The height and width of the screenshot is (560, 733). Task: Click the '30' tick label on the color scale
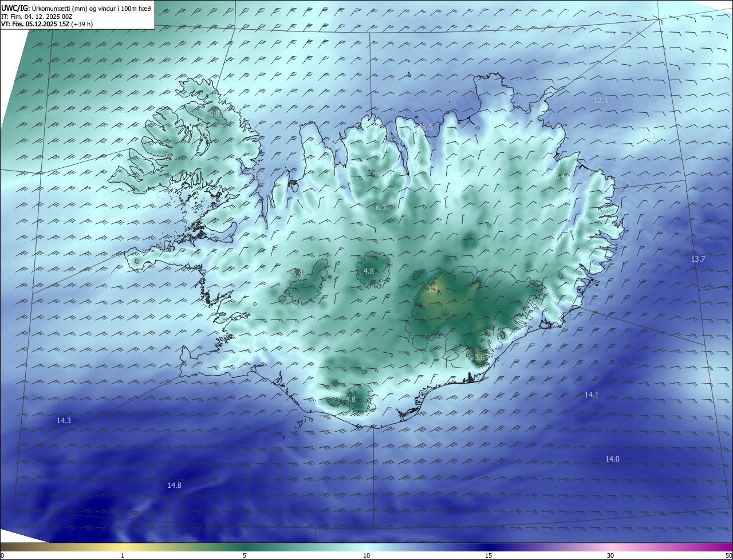[x=610, y=555]
